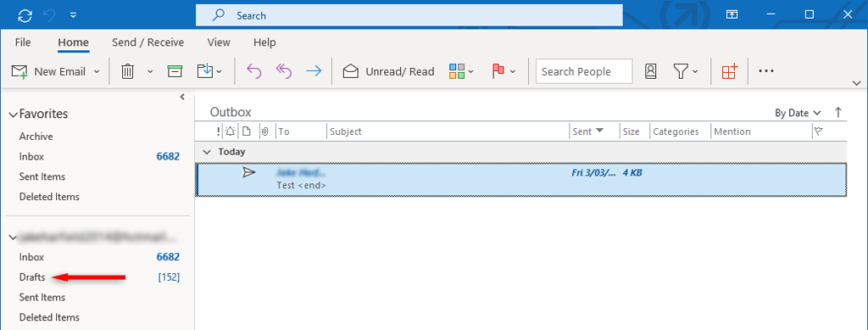Sort by Flag Status column header
This screenshot has height=330, width=868.
click(x=818, y=131)
